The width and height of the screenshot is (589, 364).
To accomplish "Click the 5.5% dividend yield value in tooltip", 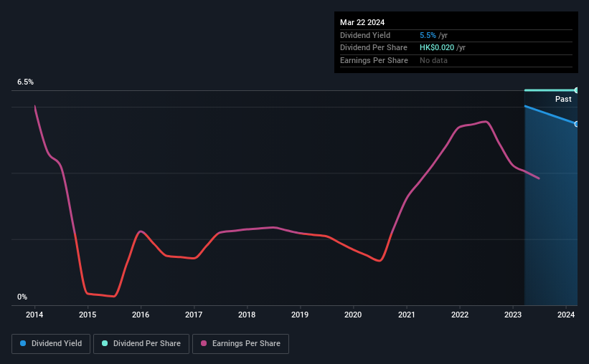I will pos(428,35).
